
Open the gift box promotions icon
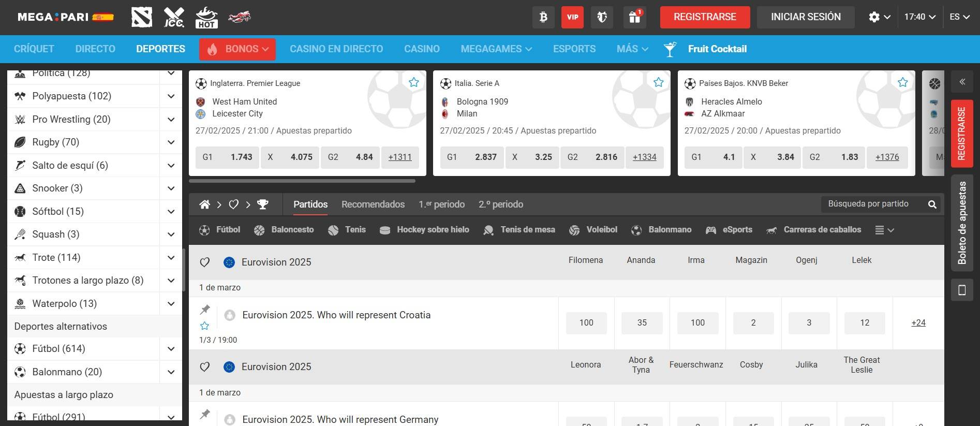[x=635, y=17]
